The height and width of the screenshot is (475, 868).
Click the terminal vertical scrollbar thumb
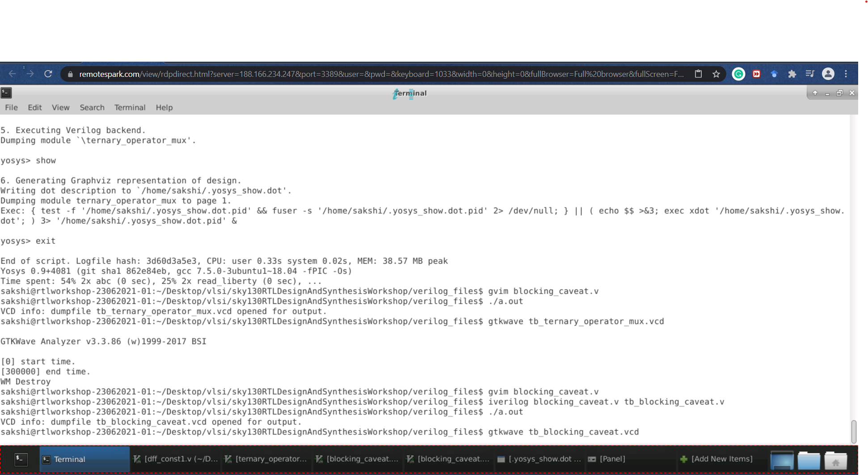(x=854, y=431)
